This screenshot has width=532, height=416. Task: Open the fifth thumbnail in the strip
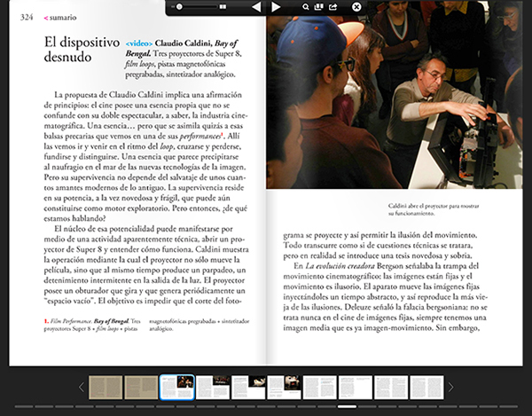248,387
